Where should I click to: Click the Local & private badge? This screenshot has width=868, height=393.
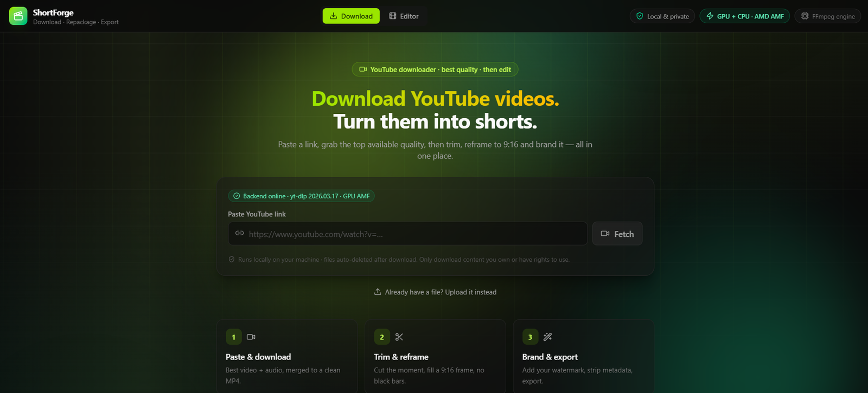pos(662,16)
